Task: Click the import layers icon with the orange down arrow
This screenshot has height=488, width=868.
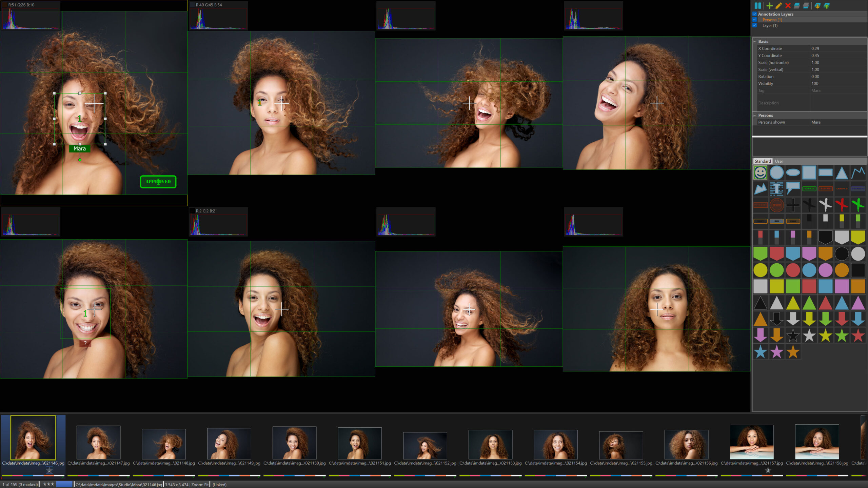Action: click(x=817, y=5)
